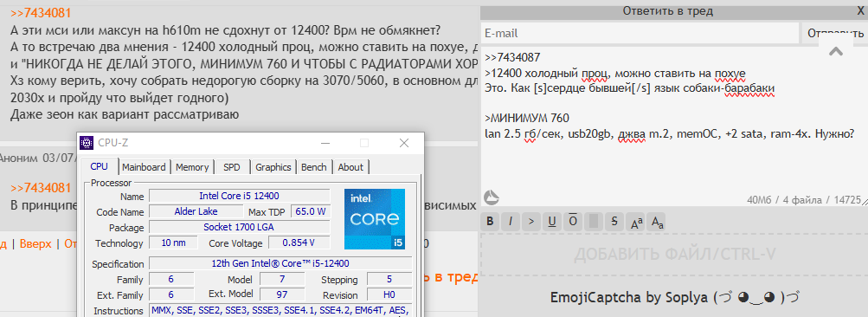
Task: Apply superscript formatting in reply form
Action: tap(636, 222)
